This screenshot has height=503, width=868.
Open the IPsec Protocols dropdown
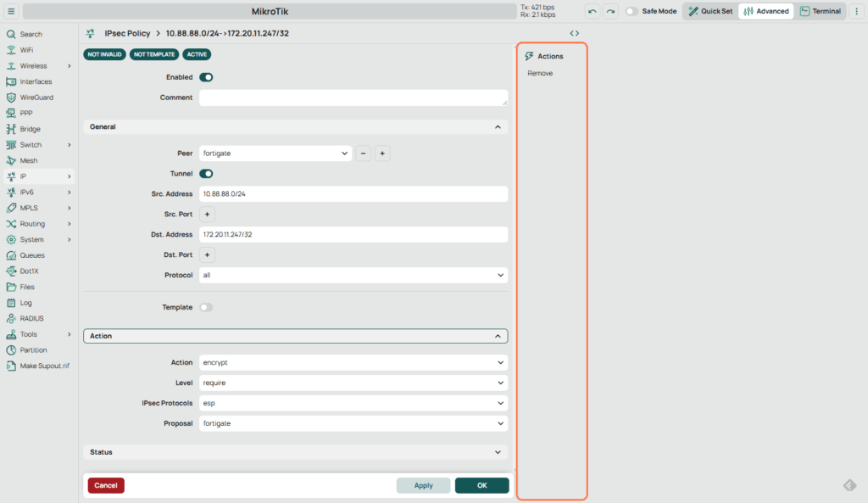click(353, 403)
